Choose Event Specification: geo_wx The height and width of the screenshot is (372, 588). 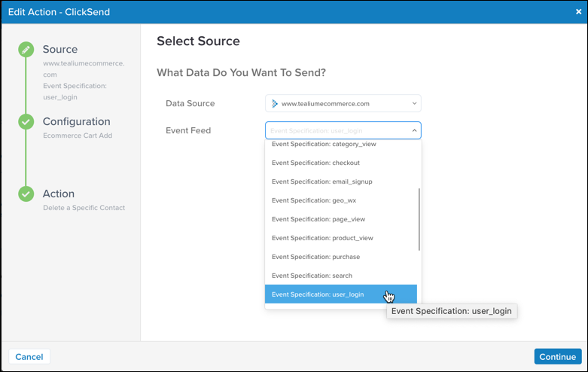pyautogui.click(x=312, y=200)
